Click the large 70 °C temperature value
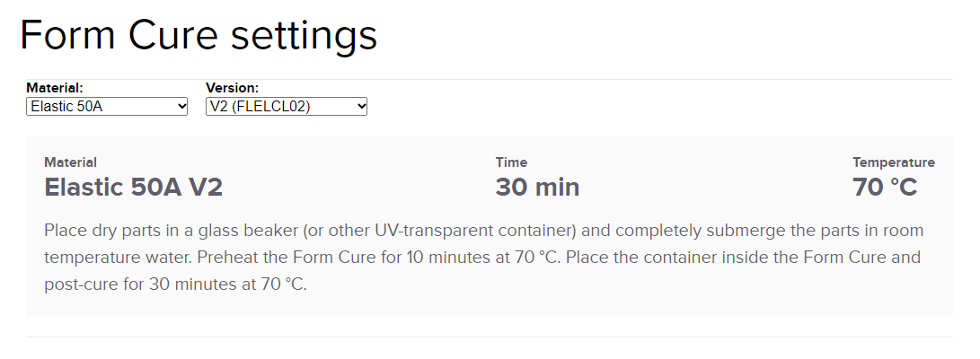 [x=884, y=188]
